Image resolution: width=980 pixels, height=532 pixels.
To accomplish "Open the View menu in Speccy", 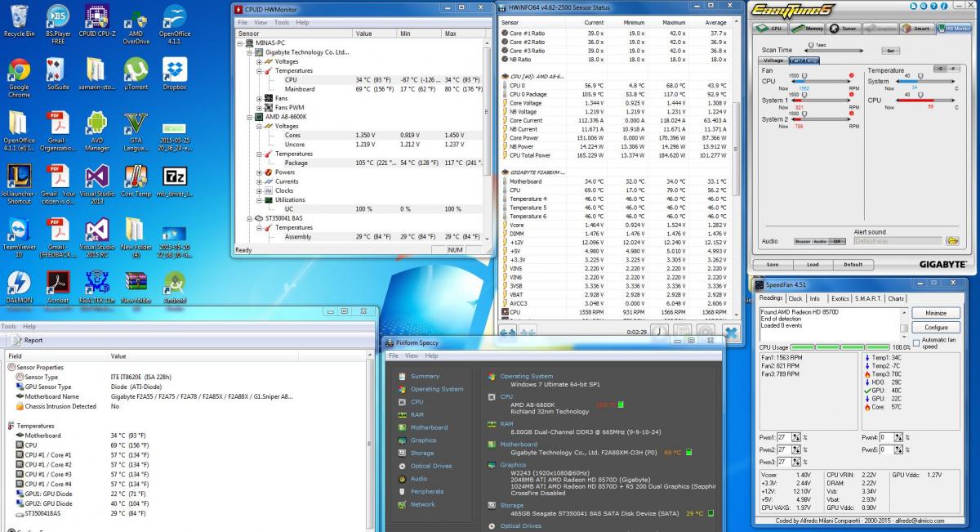I will point(412,355).
